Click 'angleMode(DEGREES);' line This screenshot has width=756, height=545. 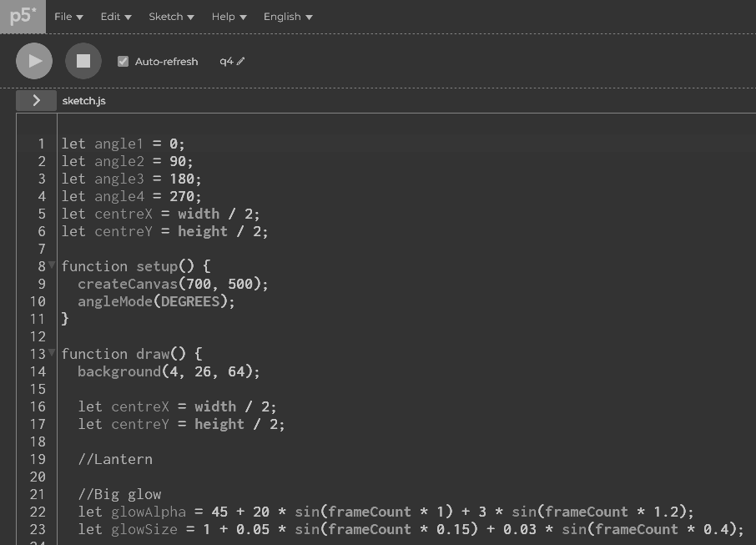pyautogui.click(x=156, y=301)
